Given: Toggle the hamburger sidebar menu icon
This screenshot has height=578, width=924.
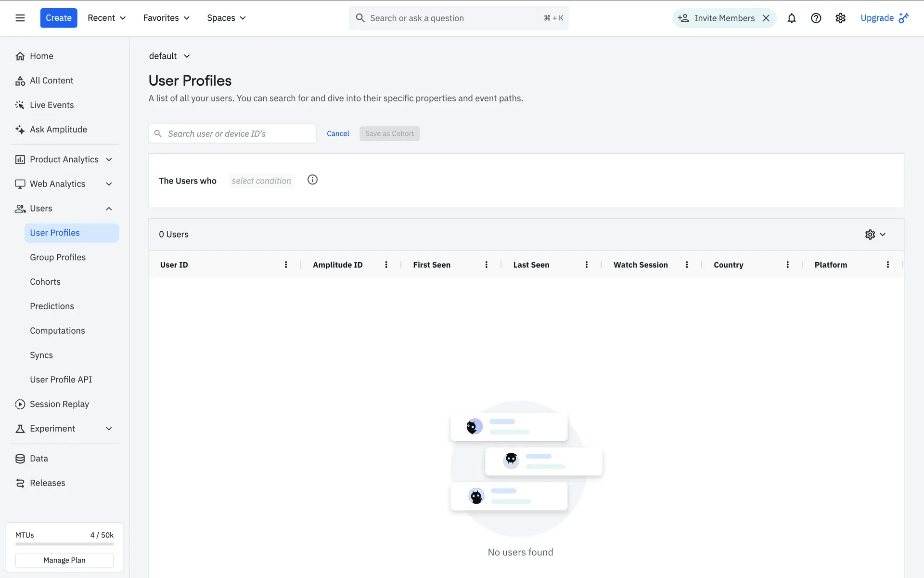Looking at the screenshot, I should coord(20,18).
